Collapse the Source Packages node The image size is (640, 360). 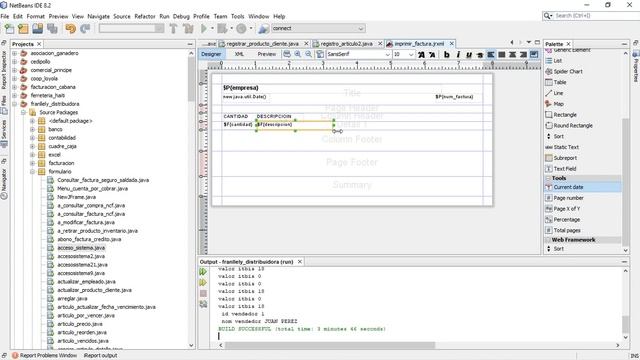(24, 112)
